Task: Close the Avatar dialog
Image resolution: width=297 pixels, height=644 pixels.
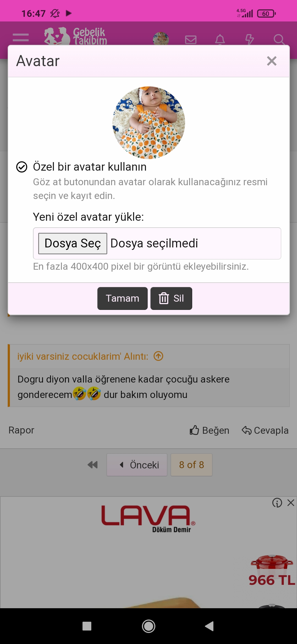Action: point(272,61)
